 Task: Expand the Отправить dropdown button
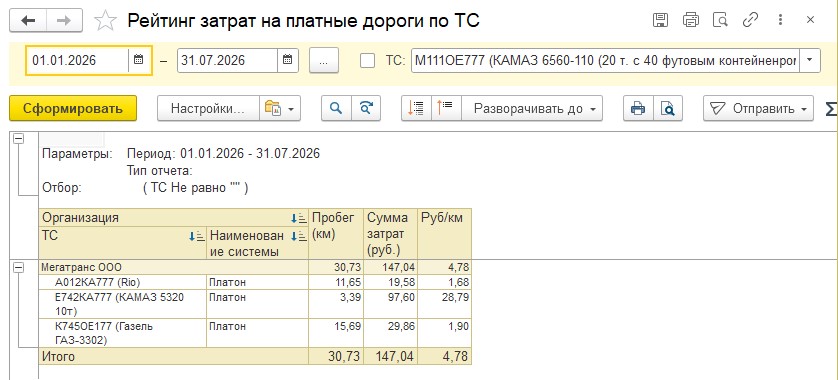[758, 108]
